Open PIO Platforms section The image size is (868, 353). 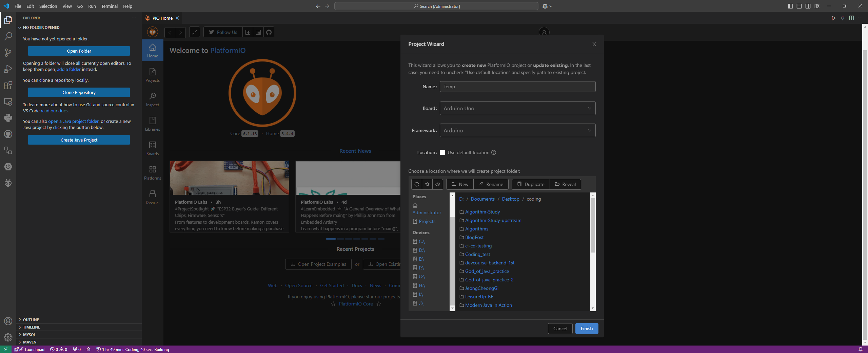153,172
